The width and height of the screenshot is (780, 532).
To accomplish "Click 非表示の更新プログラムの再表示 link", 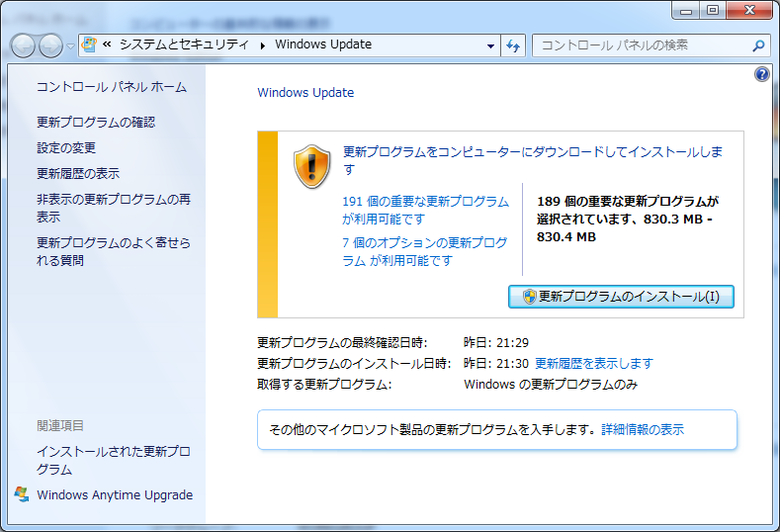I will tap(114, 208).
